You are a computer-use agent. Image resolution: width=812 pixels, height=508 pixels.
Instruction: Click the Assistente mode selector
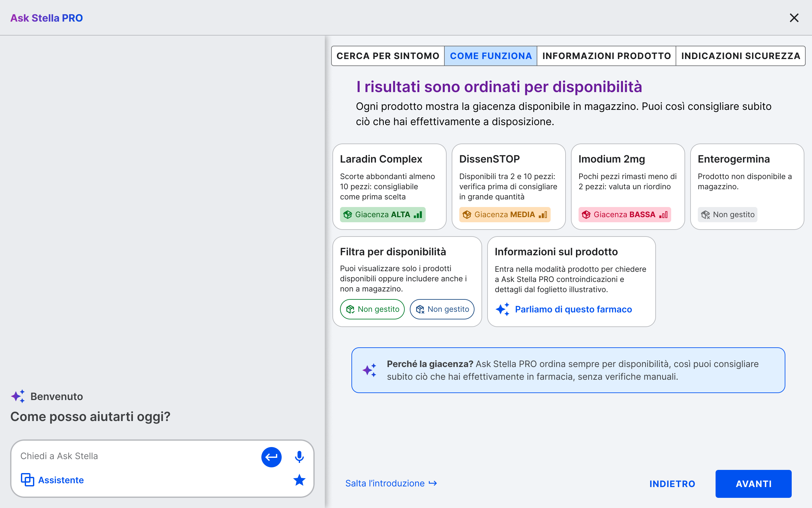click(52, 480)
